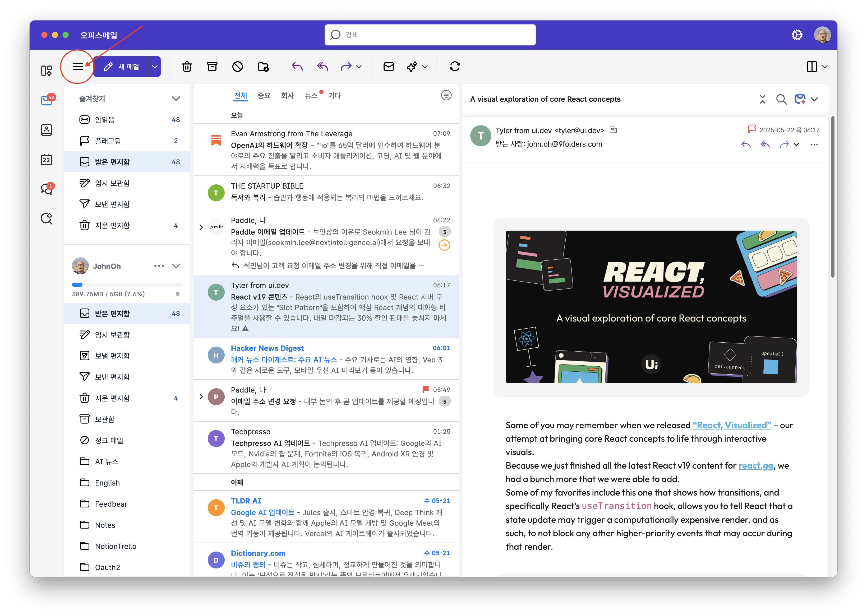Click the flag icon next to message date

pos(751,129)
